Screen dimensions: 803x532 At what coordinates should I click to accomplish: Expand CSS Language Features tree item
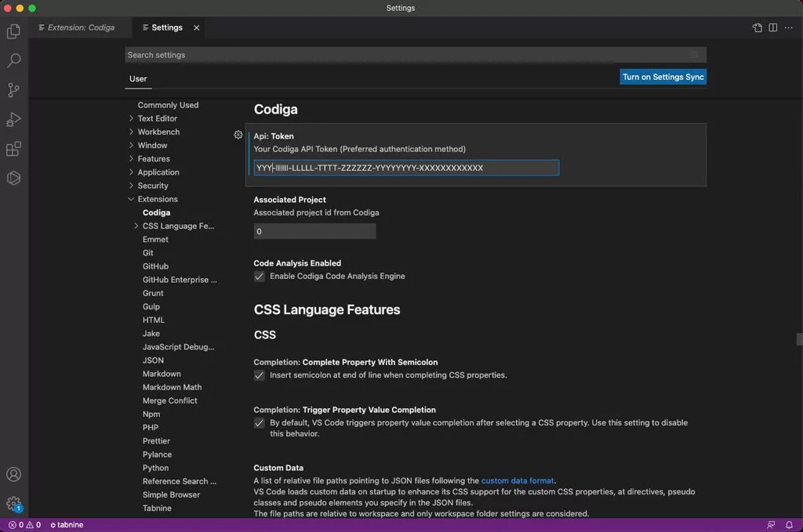[x=136, y=226]
